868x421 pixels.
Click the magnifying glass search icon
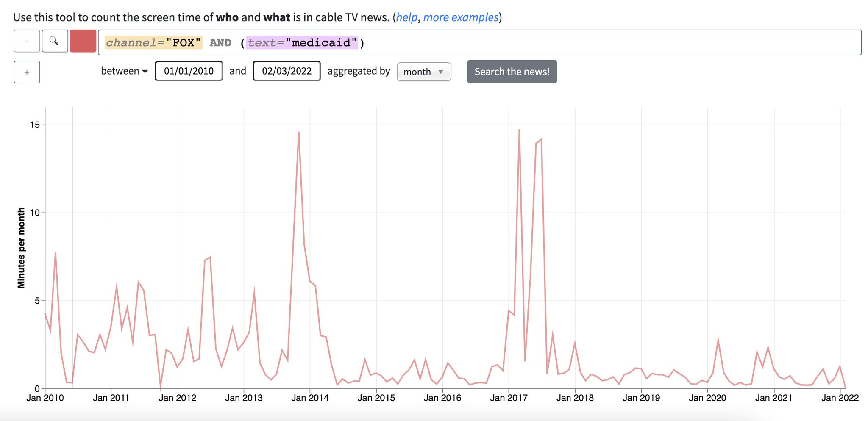click(55, 41)
